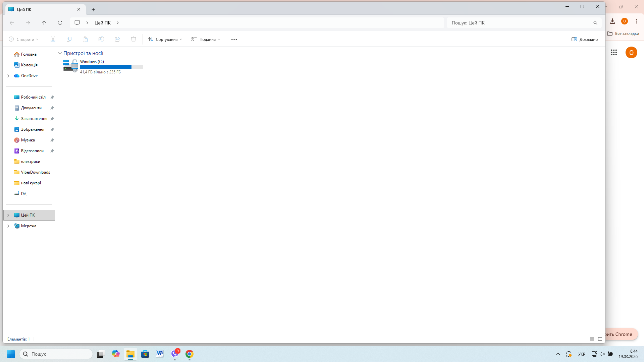Switch to large thumbnails view icon
Viewport: 644px width, 362px height.
(600, 339)
